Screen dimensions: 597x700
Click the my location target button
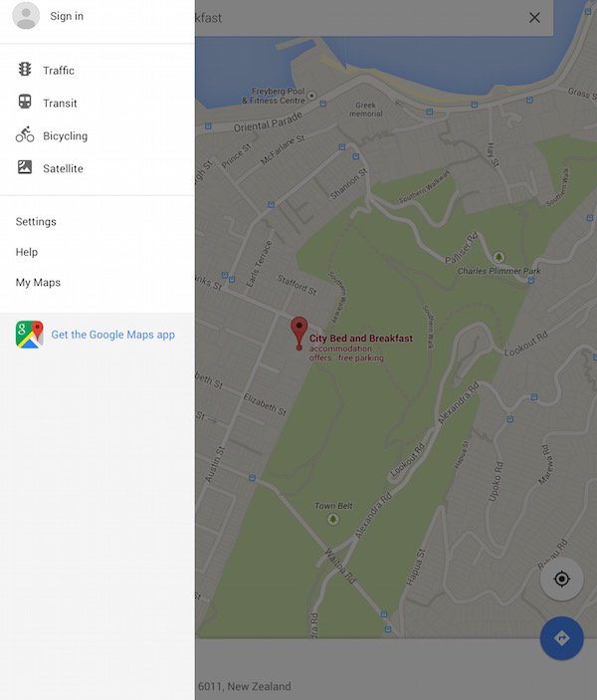[561, 579]
